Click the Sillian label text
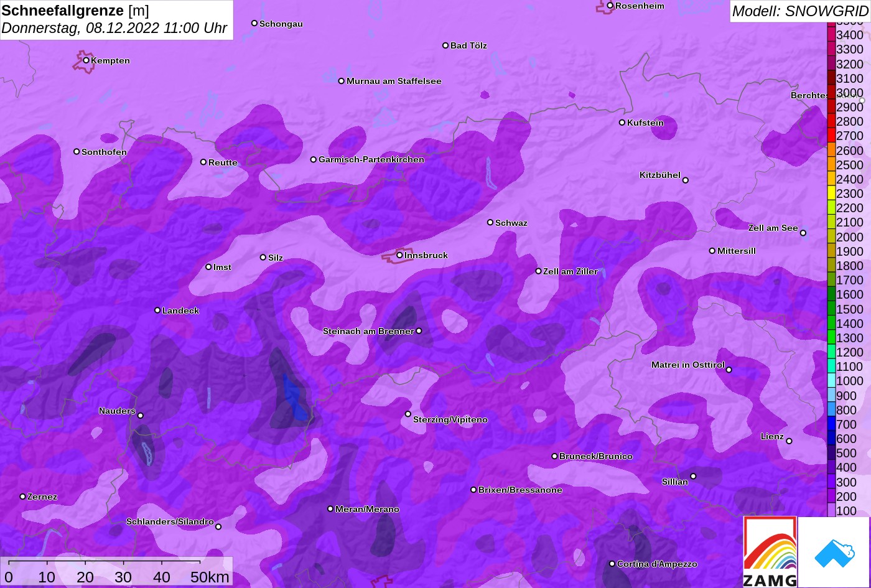Viewport: 871px width, 588px height. (x=675, y=482)
